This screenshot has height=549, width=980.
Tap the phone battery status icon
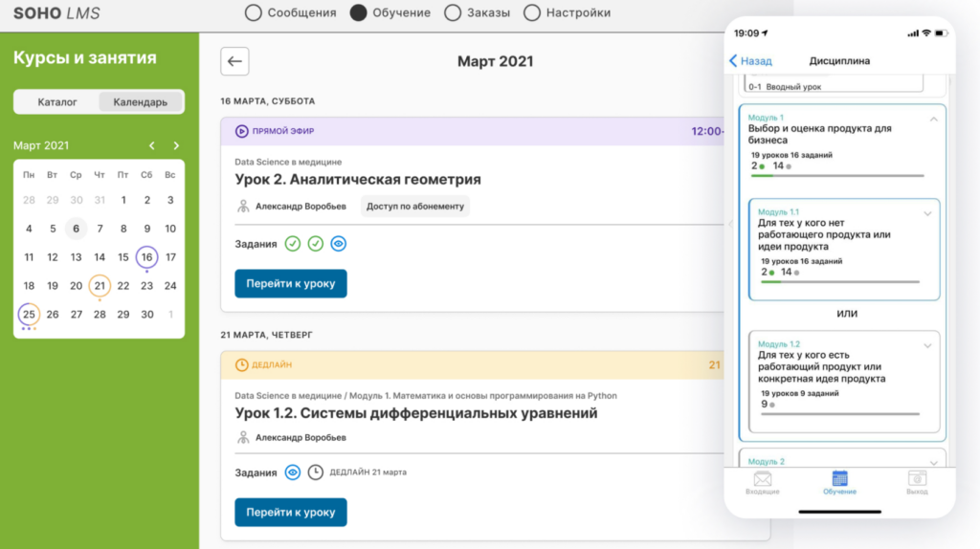940,33
